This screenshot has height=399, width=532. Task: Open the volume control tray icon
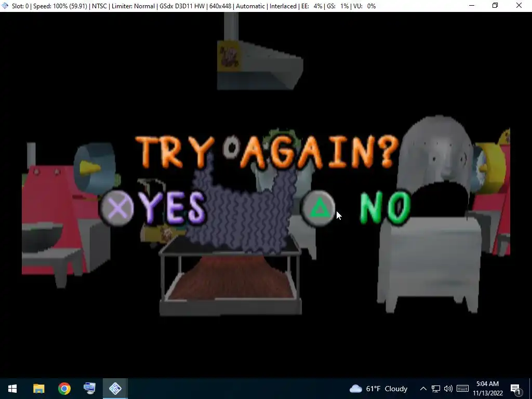pyautogui.click(x=448, y=389)
